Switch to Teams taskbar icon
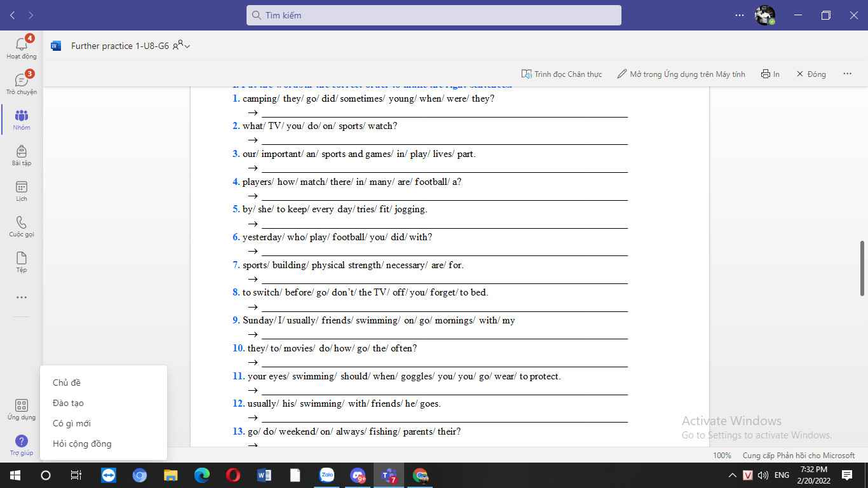Screen dimensions: 868x488 [389, 475]
